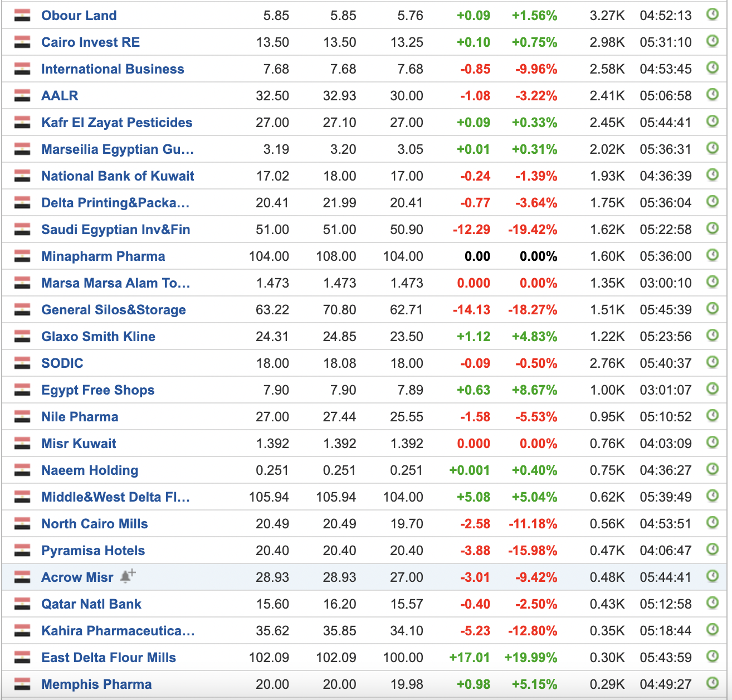Click the Egypt flag icon beside SODIC
Image resolution: width=732 pixels, height=700 pixels.
22,363
